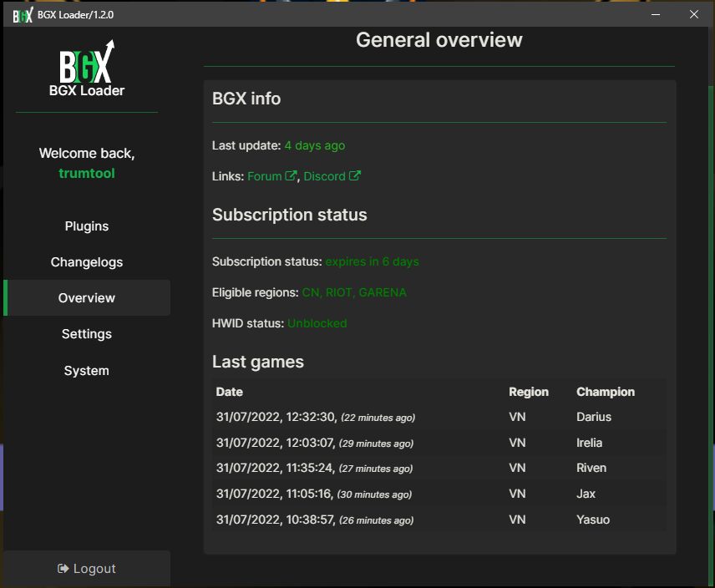Click the username trumtool
Image resolution: width=715 pixels, height=588 pixels.
87,173
